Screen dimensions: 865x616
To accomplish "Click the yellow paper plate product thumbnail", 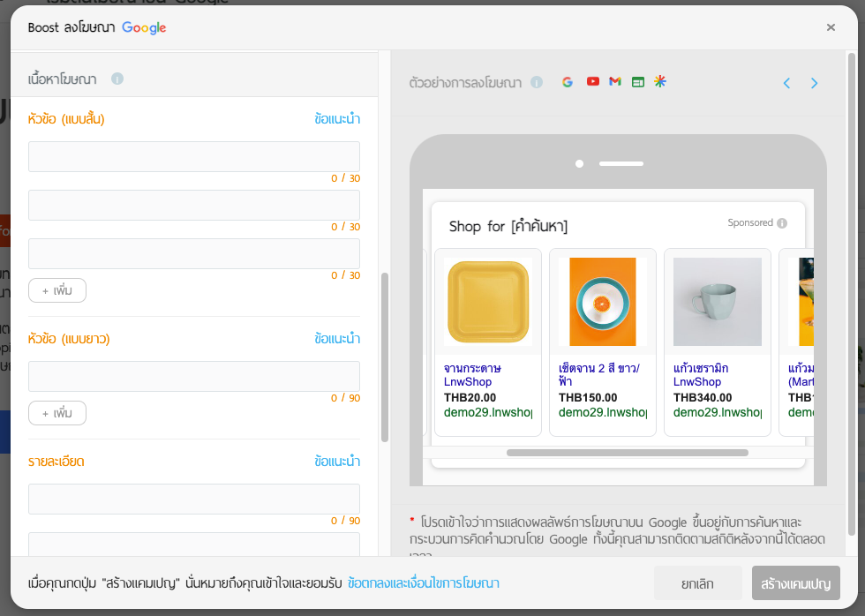I will 487,302.
